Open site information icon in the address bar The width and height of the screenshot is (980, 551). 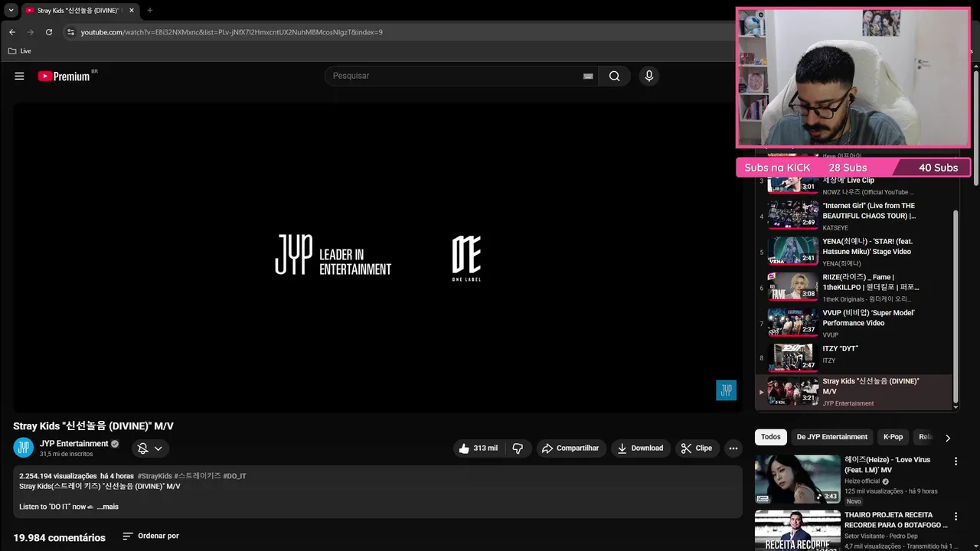(70, 32)
